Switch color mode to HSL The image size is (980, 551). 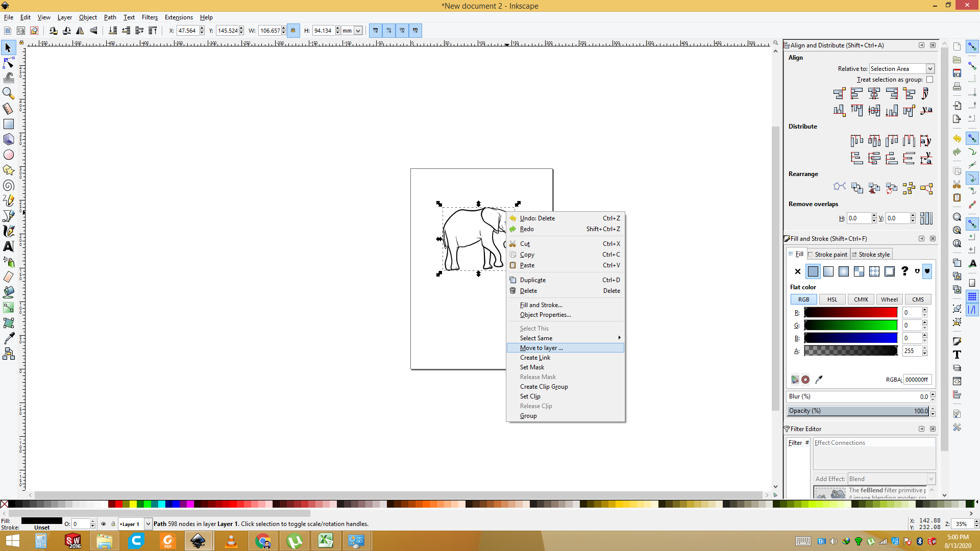pos(832,299)
